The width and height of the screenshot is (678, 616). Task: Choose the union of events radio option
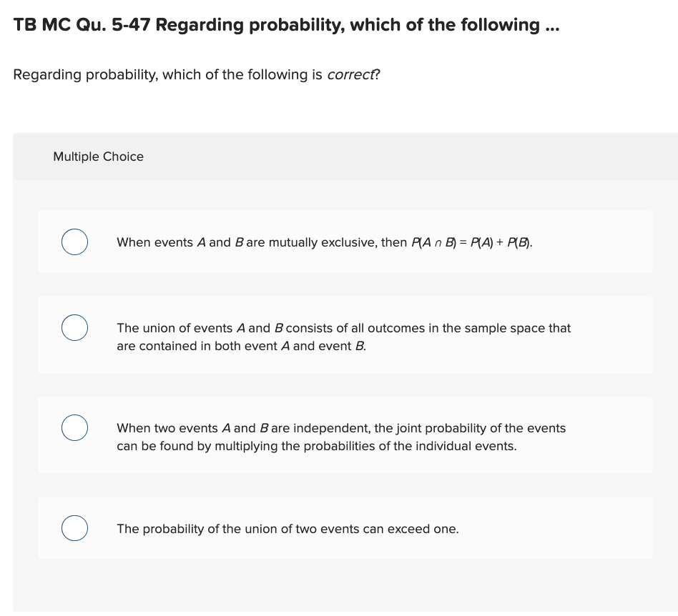tap(74, 328)
